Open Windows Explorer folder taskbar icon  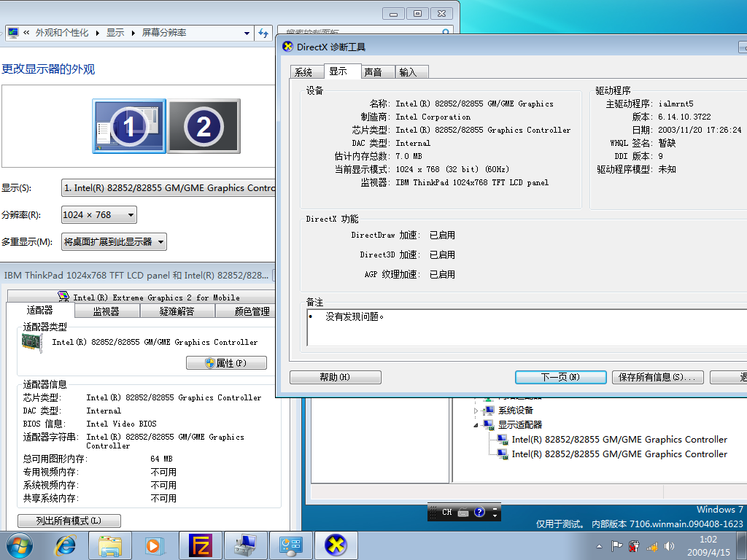[110, 545]
